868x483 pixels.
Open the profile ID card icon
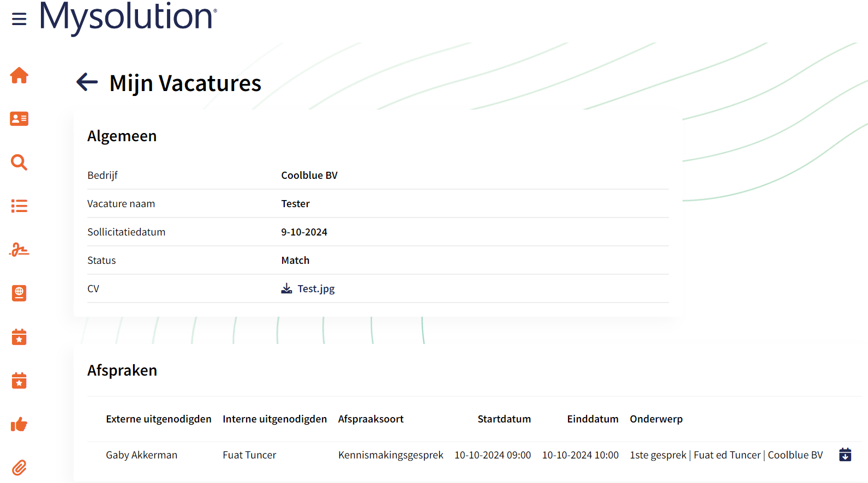click(19, 119)
